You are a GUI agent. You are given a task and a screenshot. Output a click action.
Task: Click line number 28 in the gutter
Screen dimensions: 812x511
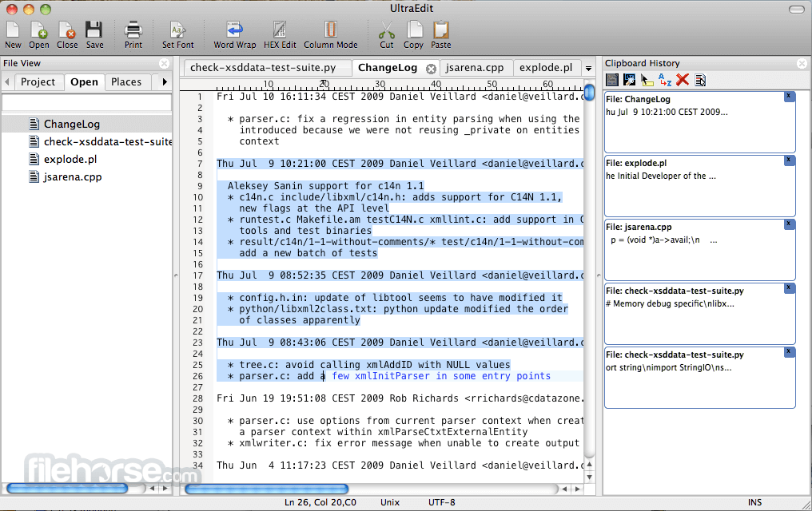tap(198, 398)
